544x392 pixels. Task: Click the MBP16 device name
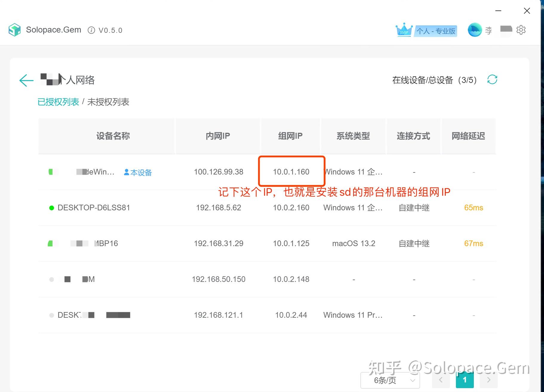[106, 243]
